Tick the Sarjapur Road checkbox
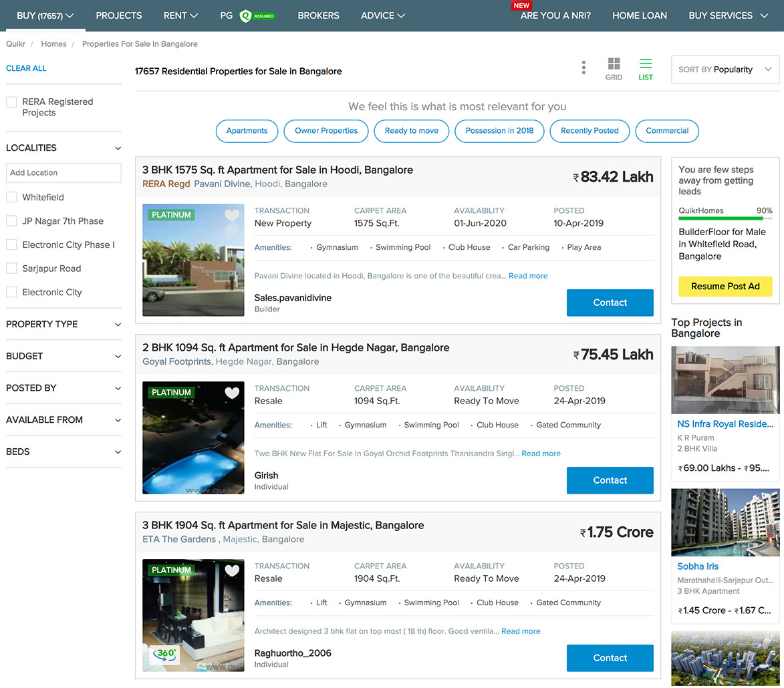Viewport: 784px width, 688px height. tap(11, 269)
